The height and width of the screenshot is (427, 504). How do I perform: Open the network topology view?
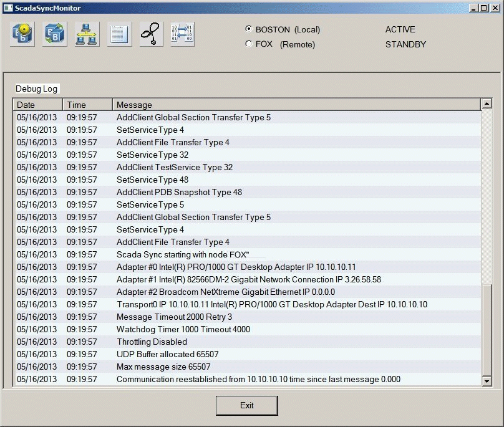coord(87,34)
